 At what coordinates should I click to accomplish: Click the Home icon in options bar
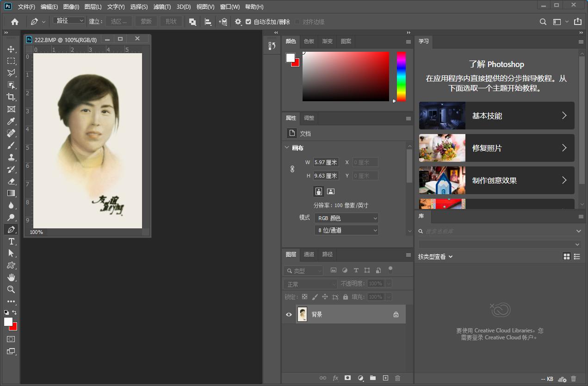click(x=15, y=22)
